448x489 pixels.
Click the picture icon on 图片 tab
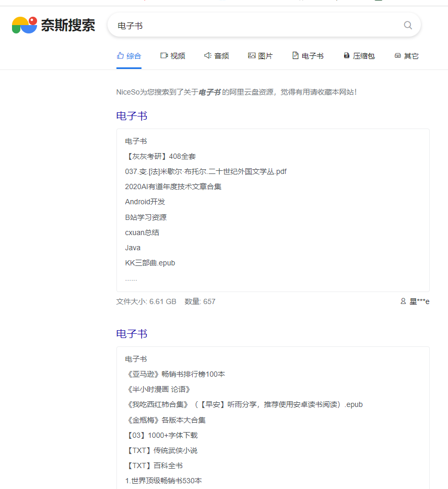click(251, 55)
